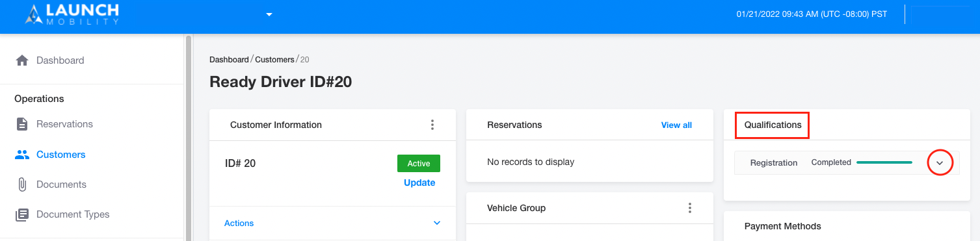Image resolution: width=980 pixels, height=241 pixels.
Task: Expand the Registration qualification chevron
Action: click(x=940, y=162)
